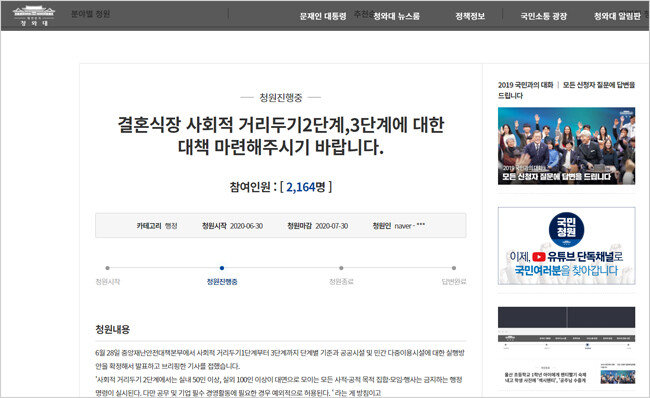Open the 청와대 알림판 menu
650x398 pixels.
[617, 16]
